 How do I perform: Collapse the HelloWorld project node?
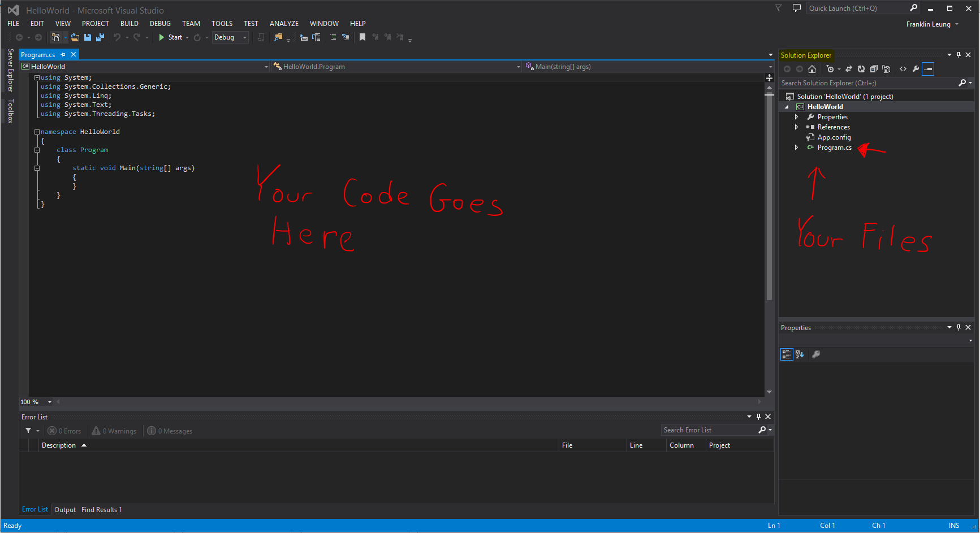pyautogui.click(x=787, y=107)
